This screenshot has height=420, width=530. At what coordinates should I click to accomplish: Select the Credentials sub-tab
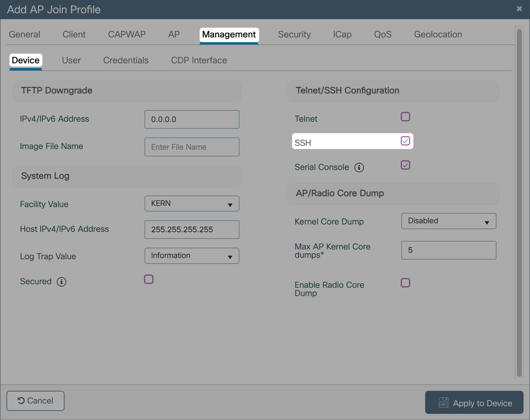point(126,60)
